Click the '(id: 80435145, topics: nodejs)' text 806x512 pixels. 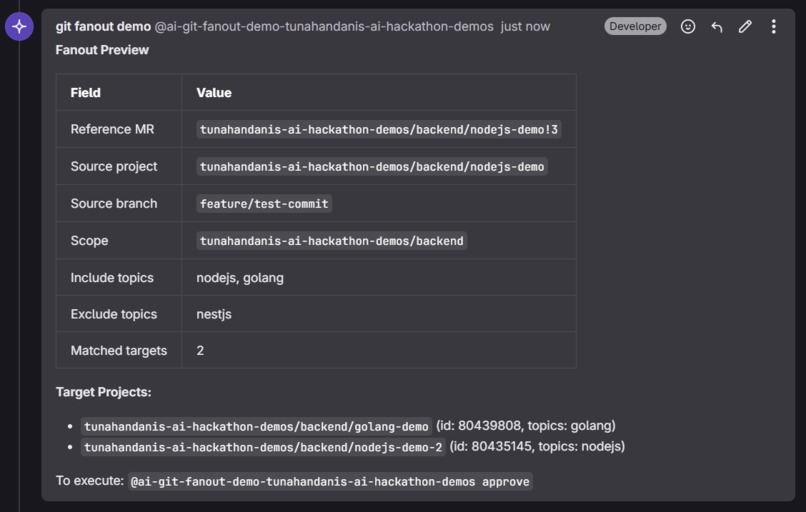[537, 446]
